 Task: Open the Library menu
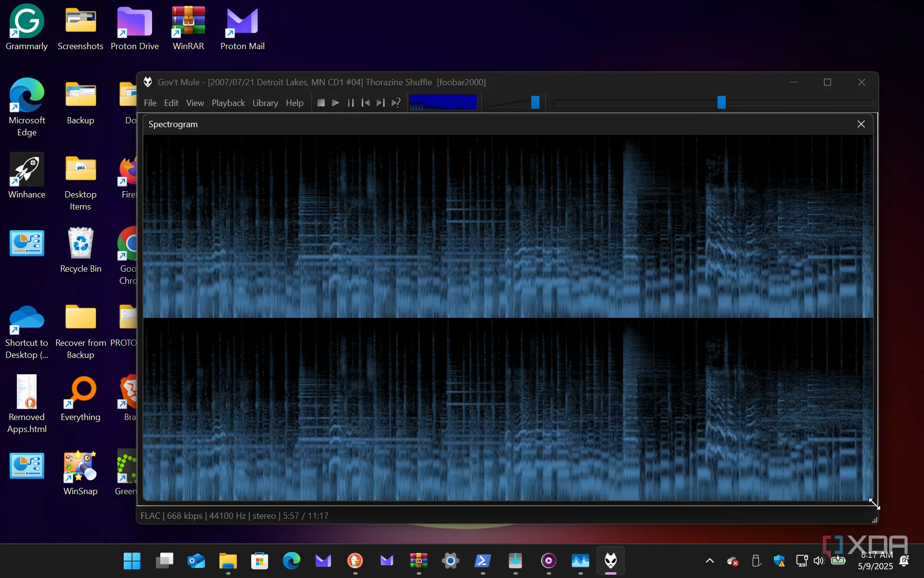[x=265, y=103]
